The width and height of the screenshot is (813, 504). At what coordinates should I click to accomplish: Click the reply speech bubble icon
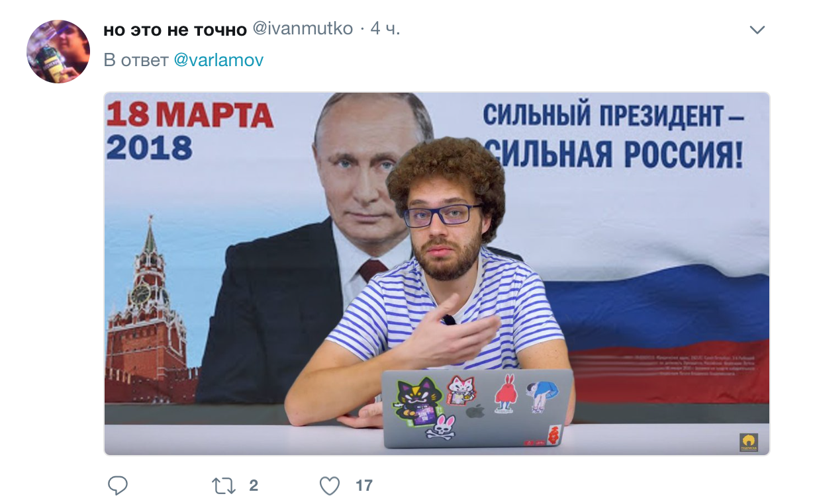pos(118,486)
